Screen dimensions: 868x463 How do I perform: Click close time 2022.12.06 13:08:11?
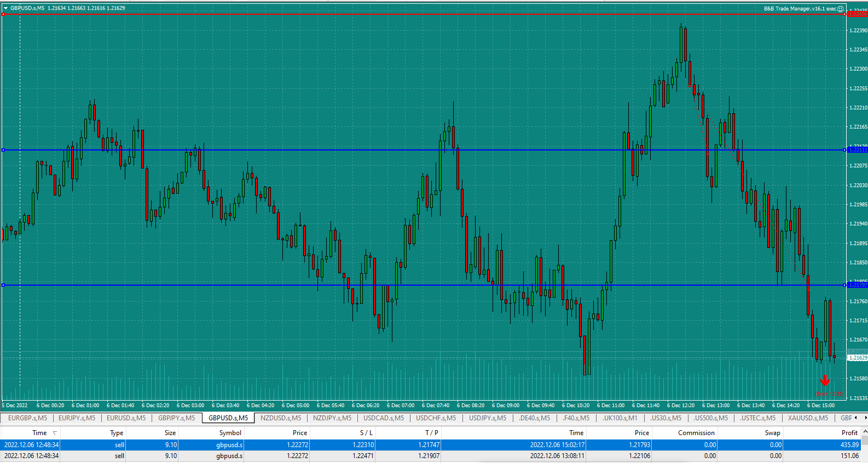[x=557, y=455]
